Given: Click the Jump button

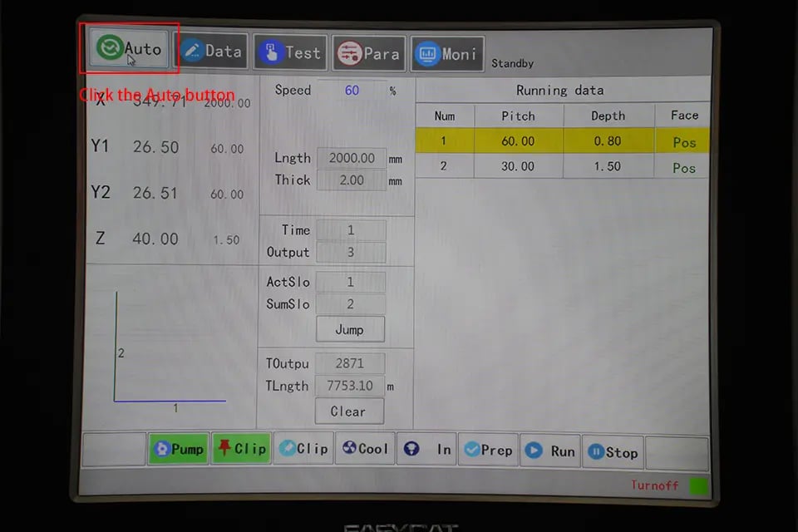Looking at the screenshot, I should [x=350, y=330].
